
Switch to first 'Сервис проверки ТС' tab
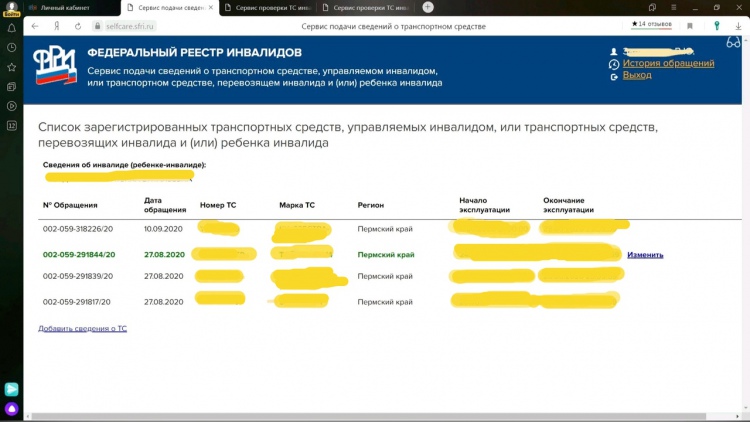pos(265,7)
